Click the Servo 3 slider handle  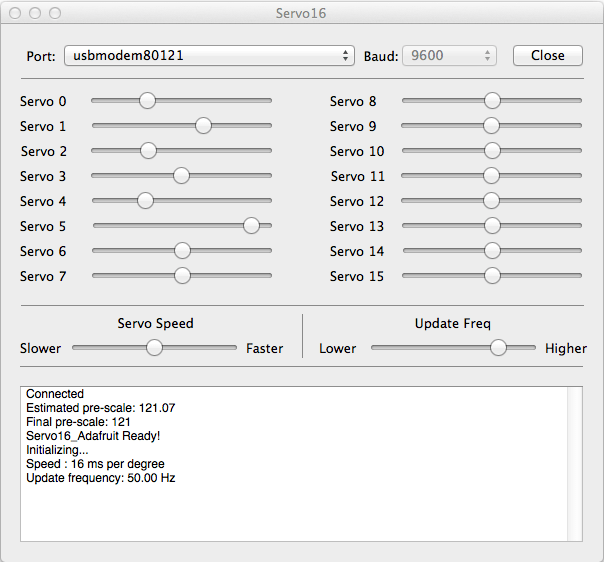point(181,175)
